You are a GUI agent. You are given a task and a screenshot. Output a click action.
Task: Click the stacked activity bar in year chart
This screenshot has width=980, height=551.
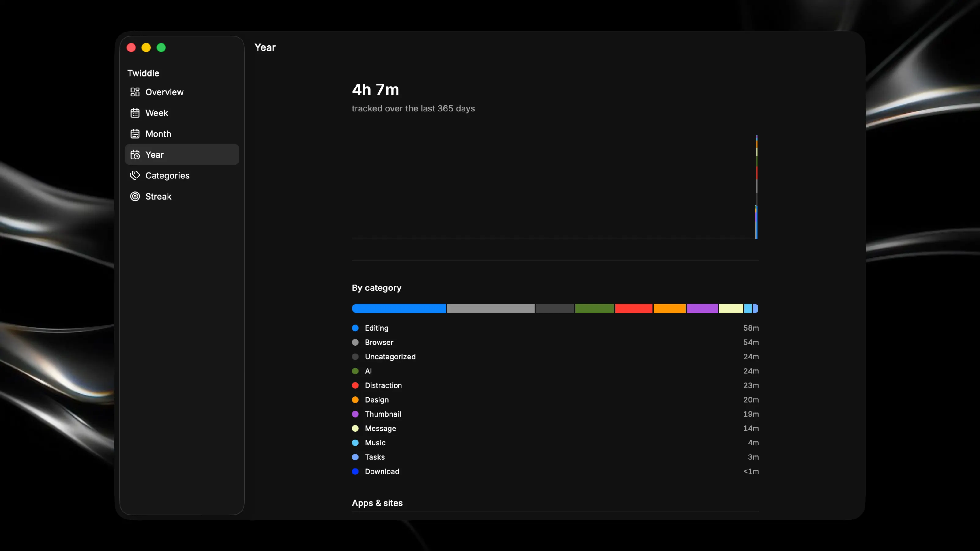[756, 187]
